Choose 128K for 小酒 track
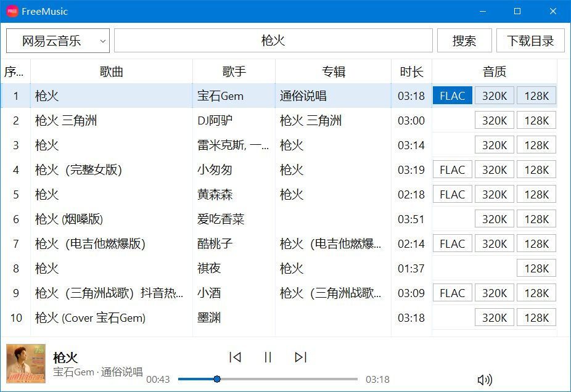Viewport: 571px width, 392px height. point(536,293)
